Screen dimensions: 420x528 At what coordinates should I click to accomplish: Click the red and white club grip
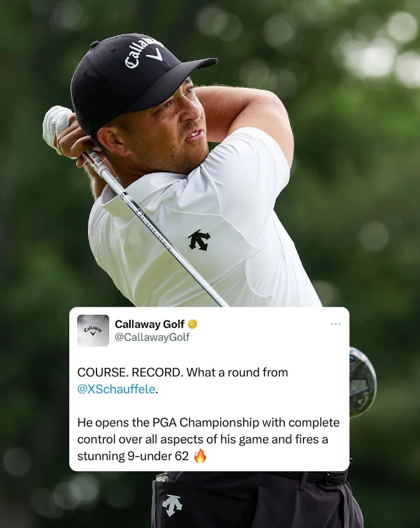point(95,163)
